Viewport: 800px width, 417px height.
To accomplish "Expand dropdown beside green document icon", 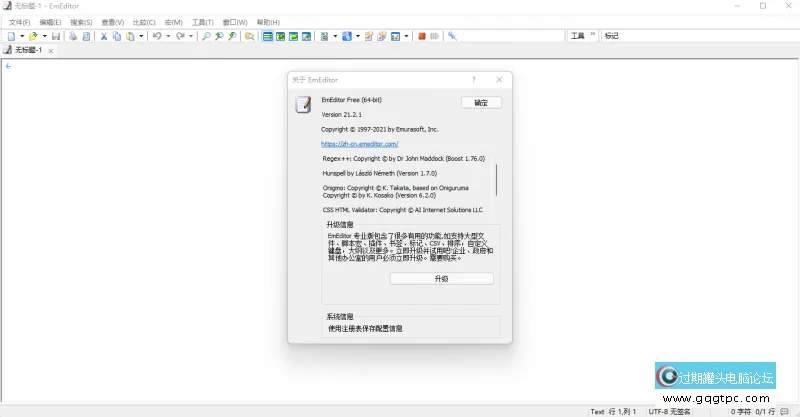I will (x=335, y=36).
